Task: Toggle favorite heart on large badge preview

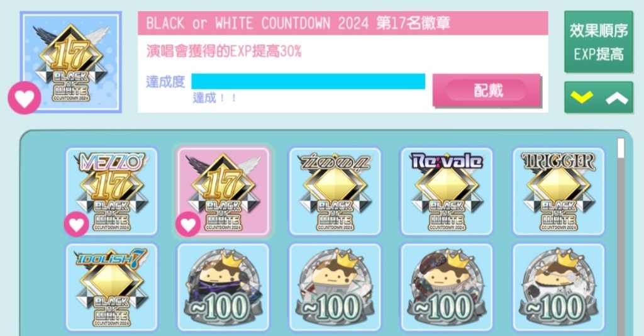Action: (x=25, y=98)
